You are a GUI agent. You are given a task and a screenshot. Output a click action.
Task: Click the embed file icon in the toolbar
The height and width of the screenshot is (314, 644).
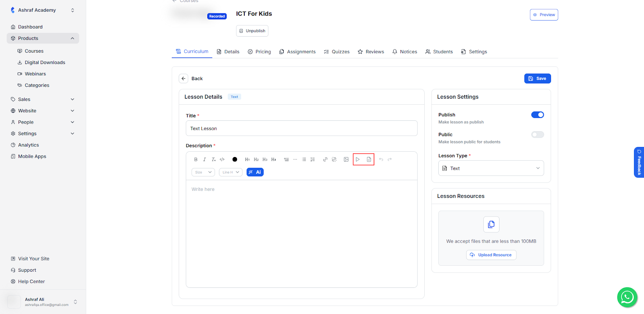pos(369,159)
